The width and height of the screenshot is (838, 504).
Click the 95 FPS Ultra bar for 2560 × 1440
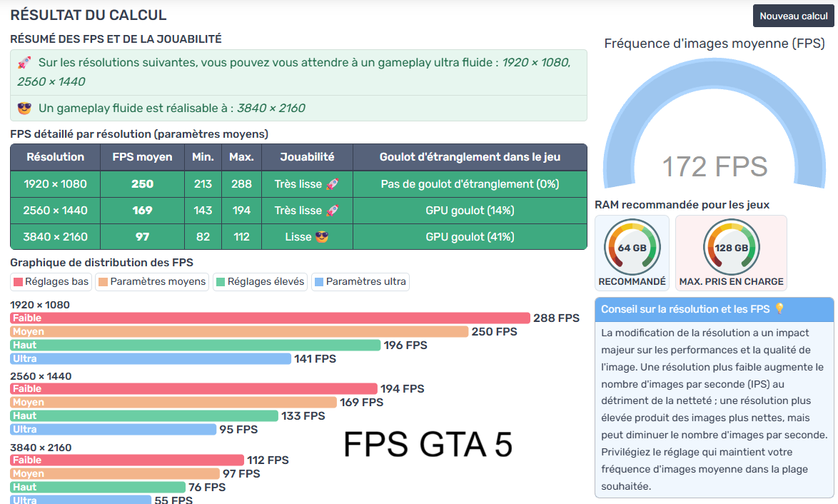click(x=113, y=430)
